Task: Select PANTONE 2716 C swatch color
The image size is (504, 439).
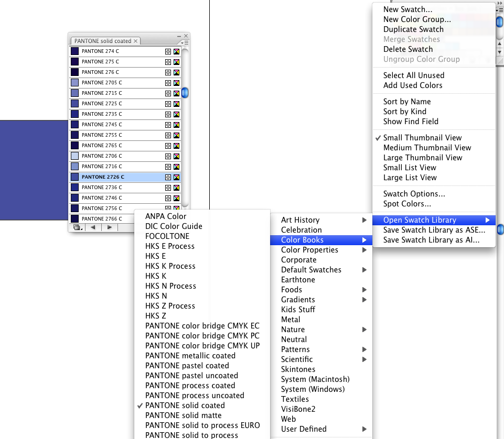Action: tap(75, 167)
